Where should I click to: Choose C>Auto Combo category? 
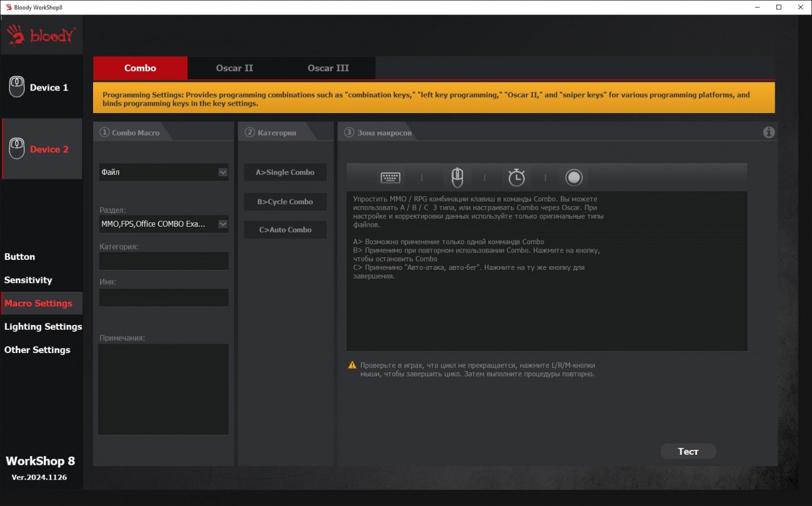click(285, 230)
